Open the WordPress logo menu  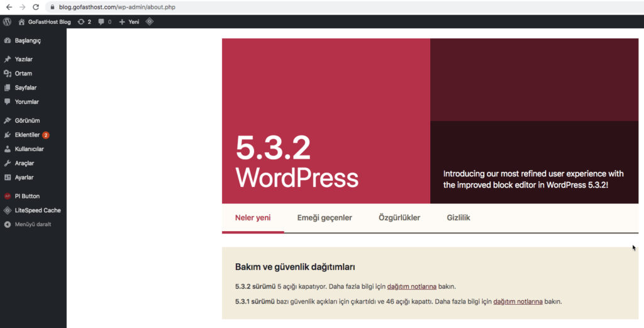tap(7, 22)
